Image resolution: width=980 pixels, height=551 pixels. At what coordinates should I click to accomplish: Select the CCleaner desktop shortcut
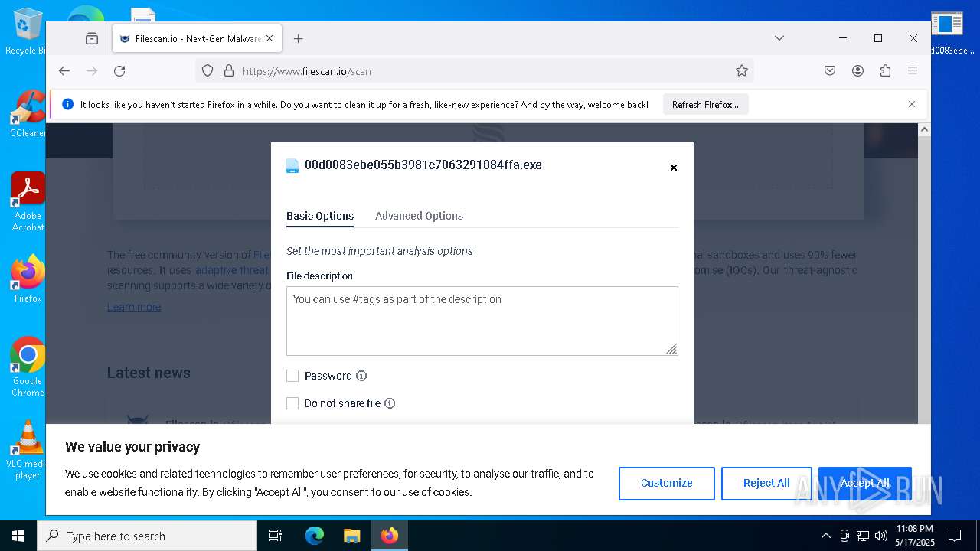click(x=27, y=113)
